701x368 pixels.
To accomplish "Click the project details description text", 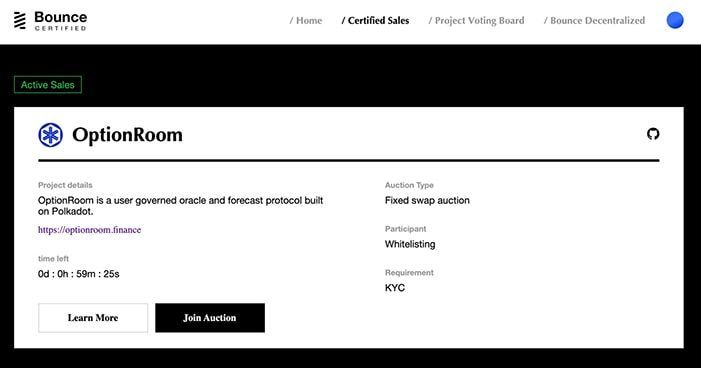I will pyautogui.click(x=181, y=206).
